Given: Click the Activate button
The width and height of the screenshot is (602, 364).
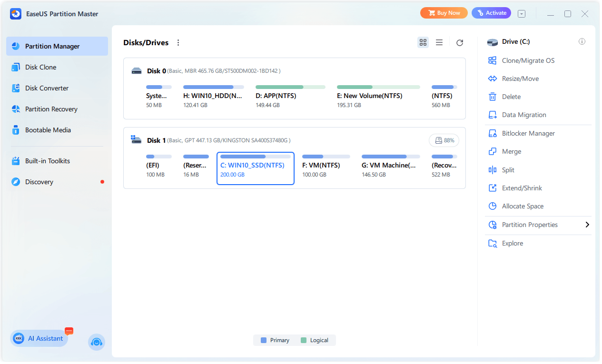Looking at the screenshot, I should [491, 13].
